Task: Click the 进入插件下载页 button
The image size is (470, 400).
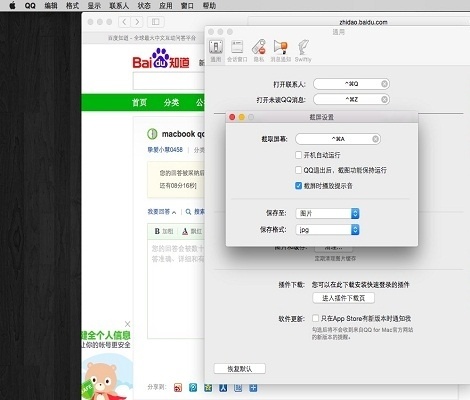Action: click(x=343, y=298)
